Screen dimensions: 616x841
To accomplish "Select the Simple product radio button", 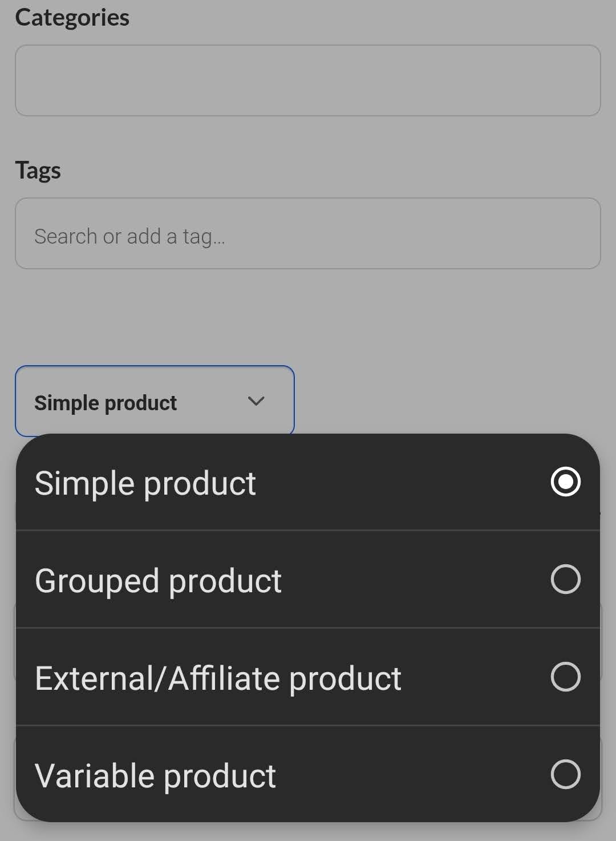I will 565,482.
